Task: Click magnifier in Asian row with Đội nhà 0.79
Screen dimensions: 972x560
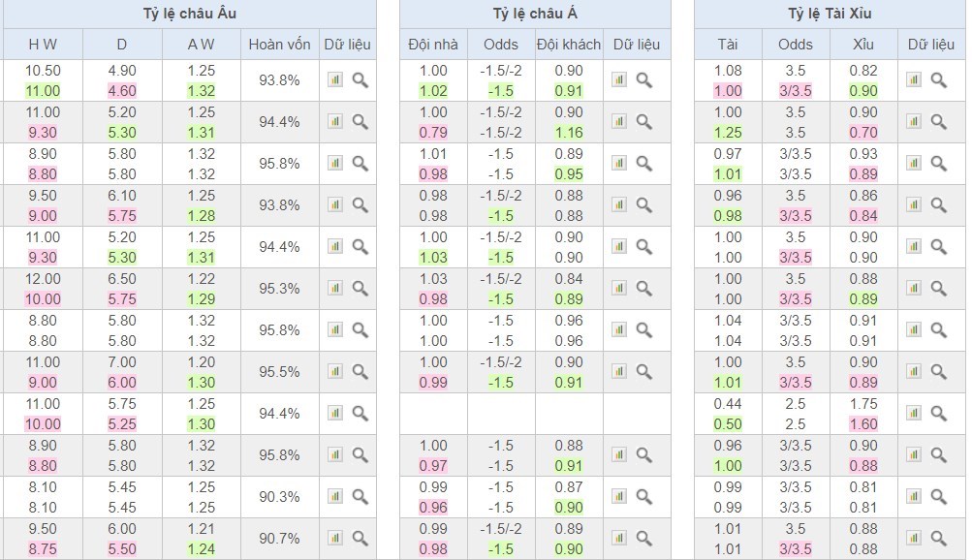Action: pos(644,122)
